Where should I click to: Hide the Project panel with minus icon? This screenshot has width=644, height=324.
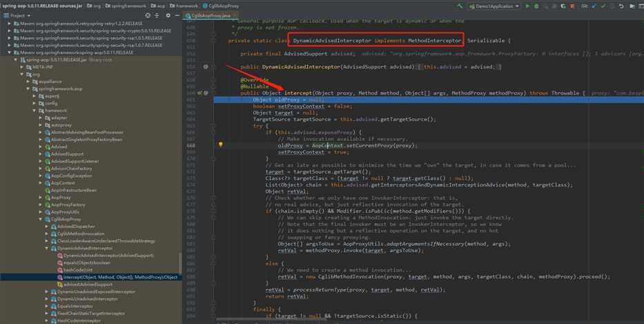[177, 15]
